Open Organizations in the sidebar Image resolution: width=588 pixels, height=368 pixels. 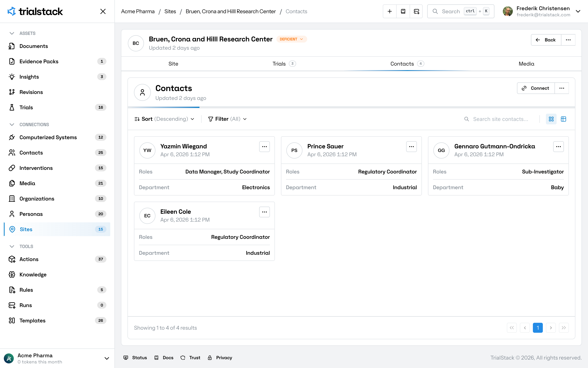pyautogui.click(x=57, y=199)
